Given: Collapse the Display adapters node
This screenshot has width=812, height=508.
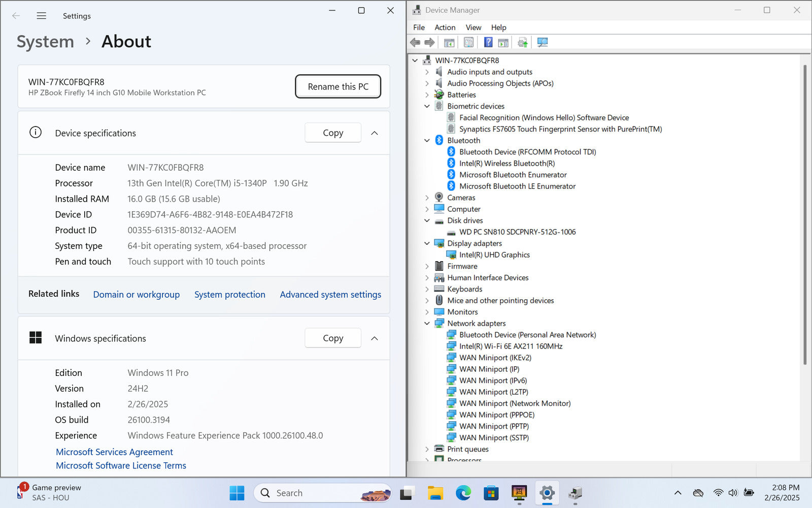Looking at the screenshot, I should [x=427, y=243].
